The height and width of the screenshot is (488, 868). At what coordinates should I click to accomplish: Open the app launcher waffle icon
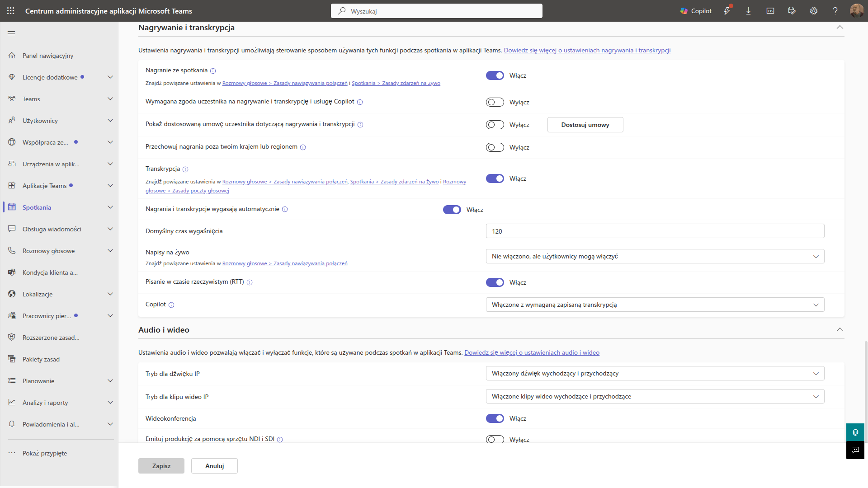pos(11,11)
